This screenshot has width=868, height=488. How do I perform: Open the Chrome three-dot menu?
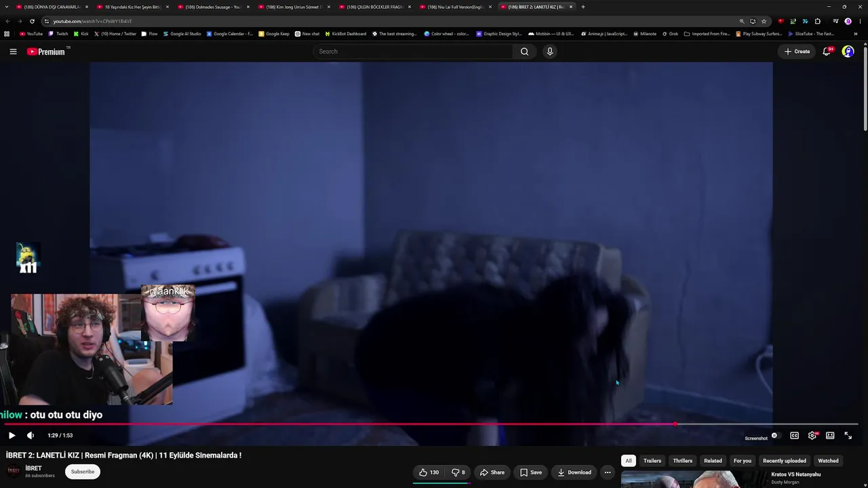pos(859,21)
